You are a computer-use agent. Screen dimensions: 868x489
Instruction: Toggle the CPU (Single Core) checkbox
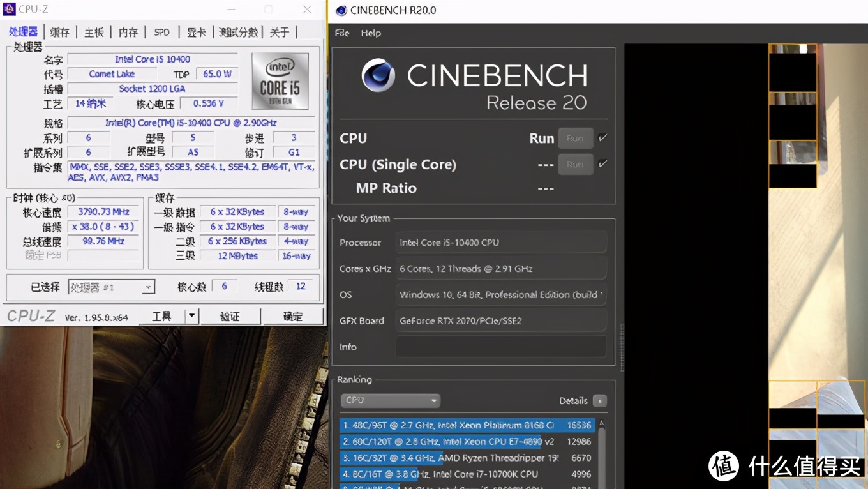tap(602, 164)
